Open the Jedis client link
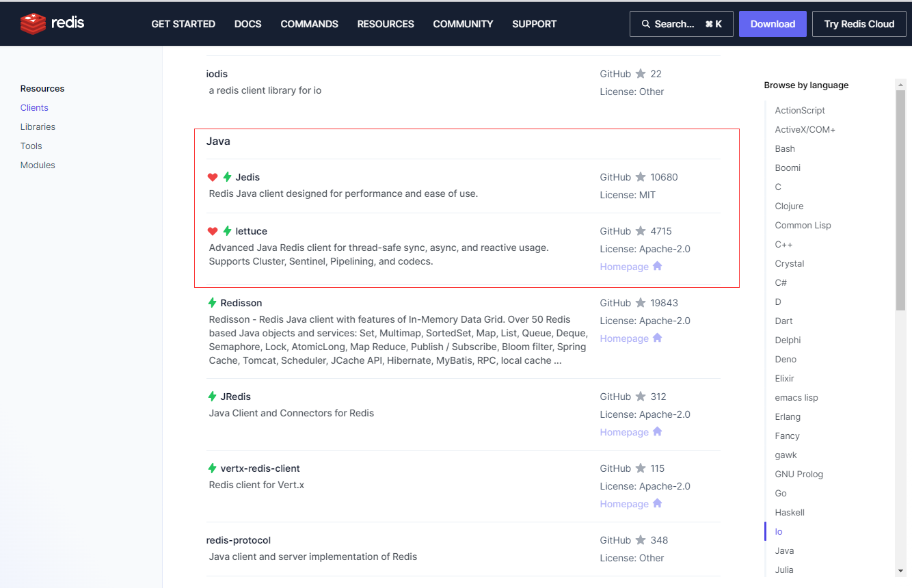Image resolution: width=912 pixels, height=588 pixels. click(247, 177)
